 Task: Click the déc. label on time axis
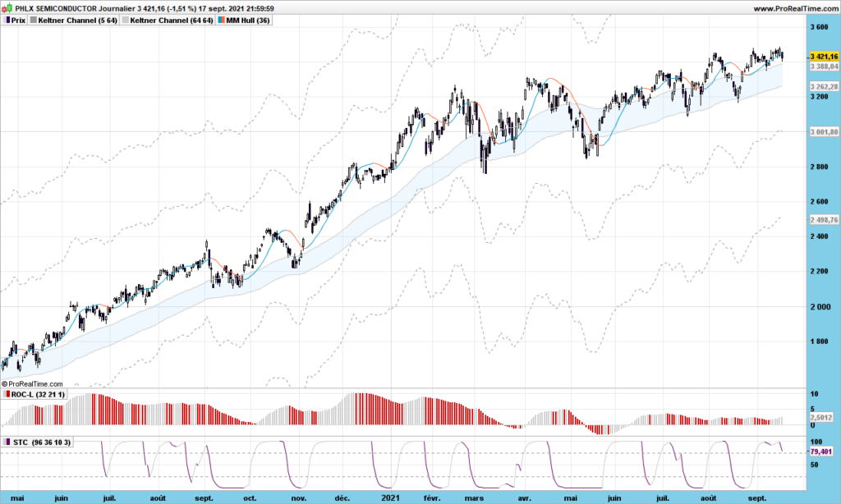[x=342, y=498]
